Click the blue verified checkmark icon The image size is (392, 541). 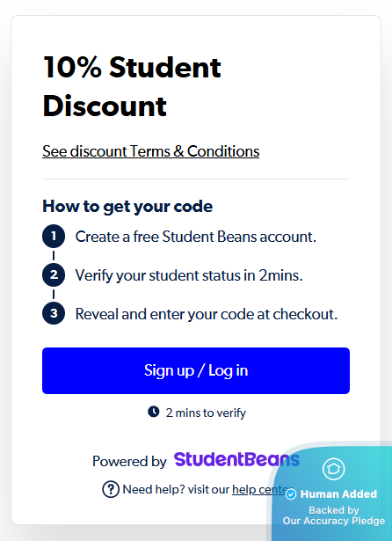tap(291, 494)
